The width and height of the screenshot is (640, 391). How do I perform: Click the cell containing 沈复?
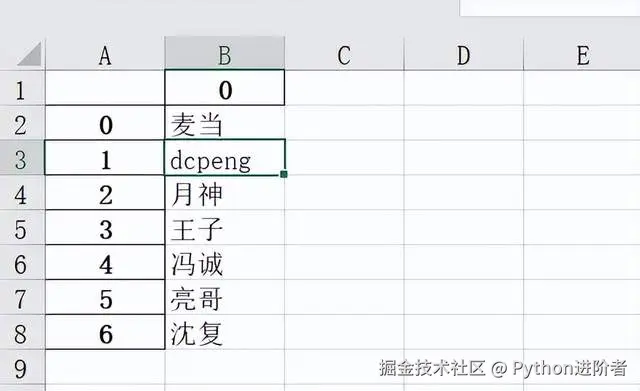click(224, 332)
